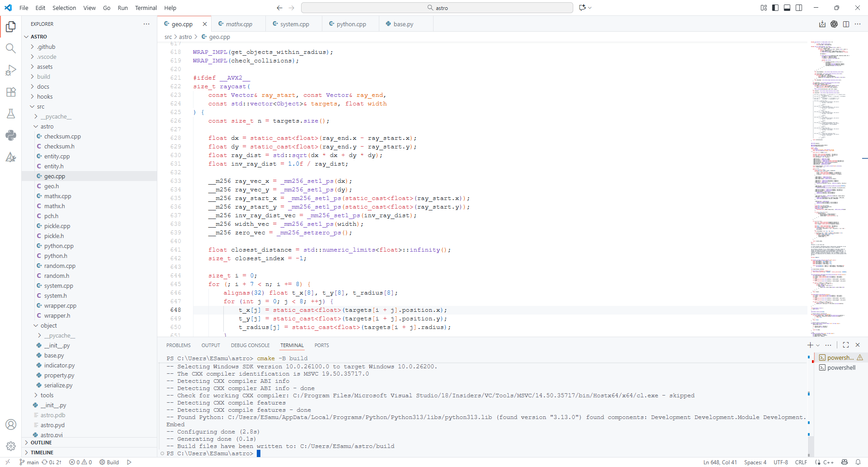Expand the OUTLINE section
The image size is (868, 467).
(42, 443)
